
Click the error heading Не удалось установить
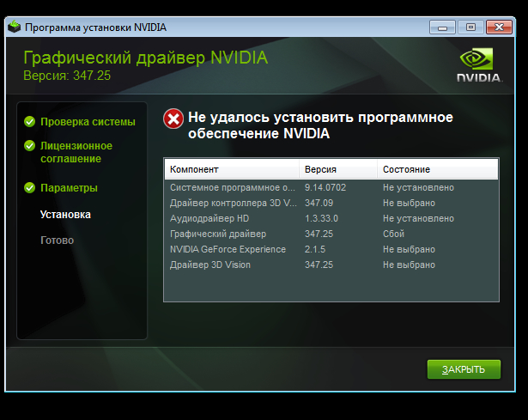point(320,125)
